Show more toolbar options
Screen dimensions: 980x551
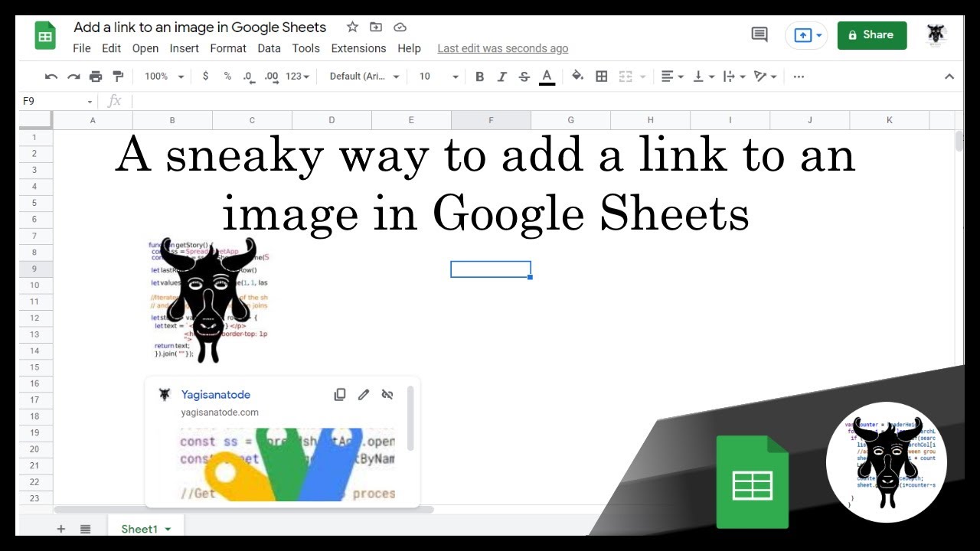coord(799,77)
